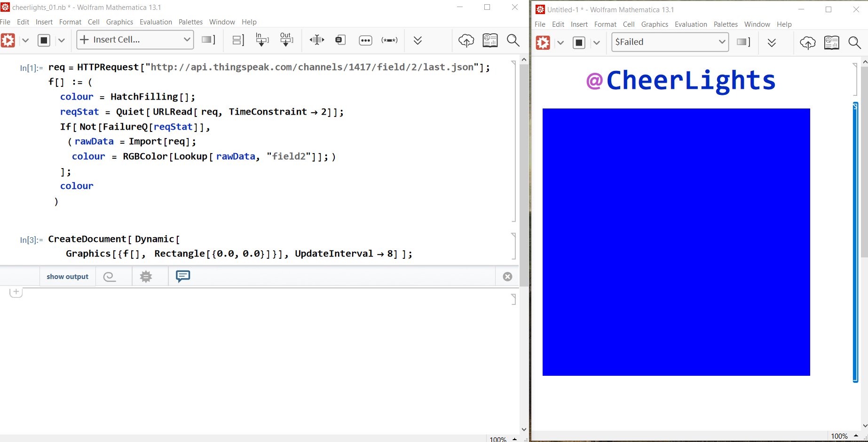868x442 pixels.
Task: Open dropdown arrow beside the Wolfram evaluate icon in cheerlights notebook
Action: click(x=25, y=40)
